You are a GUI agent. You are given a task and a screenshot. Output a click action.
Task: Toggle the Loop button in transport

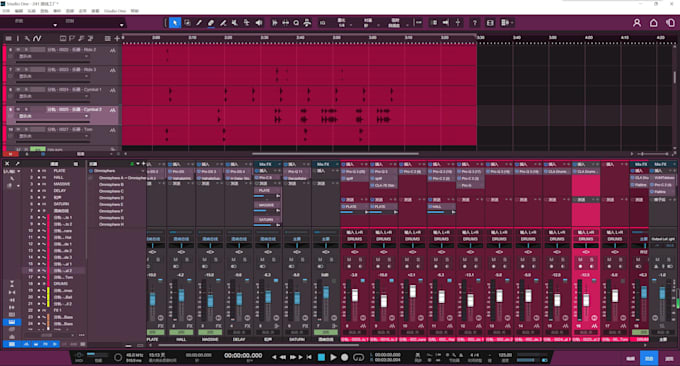tap(359, 357)
